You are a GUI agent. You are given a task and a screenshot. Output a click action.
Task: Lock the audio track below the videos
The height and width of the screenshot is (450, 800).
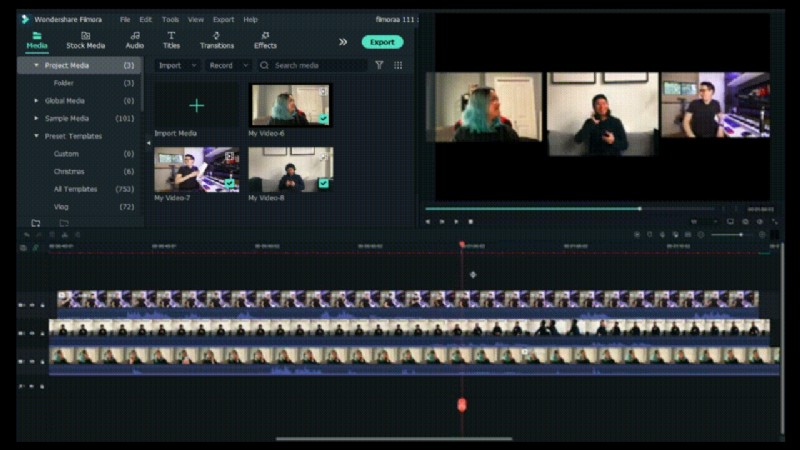[42, 386]
